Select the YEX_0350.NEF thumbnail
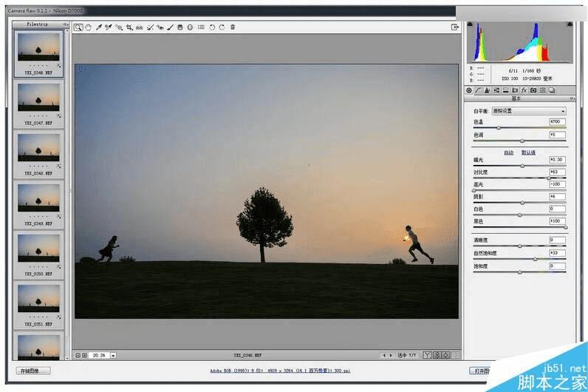 38,254
